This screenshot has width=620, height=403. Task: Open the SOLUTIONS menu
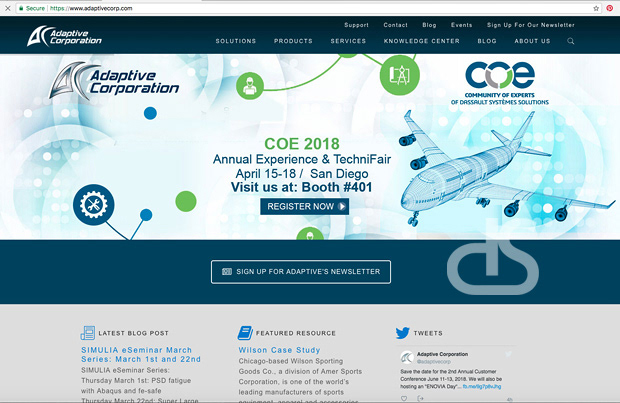coord(236,41)
